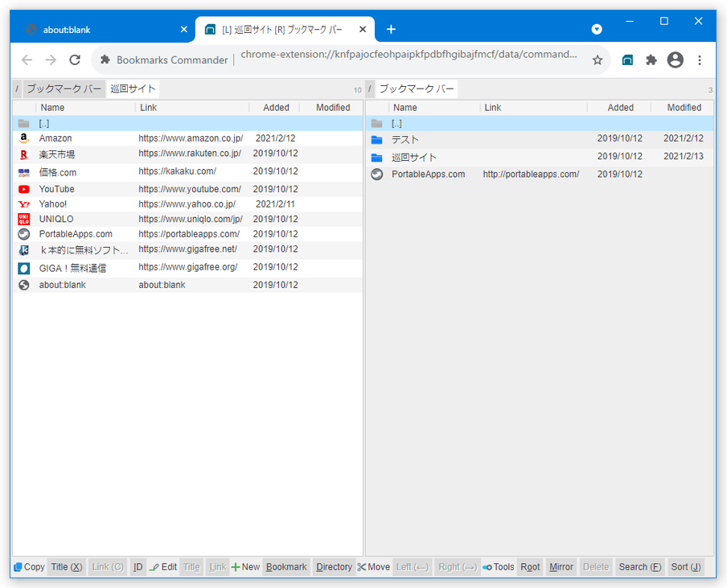Click ブックマーク バー breadcrumb in right pane
727x588 pixels.
[x=417, y=88]
